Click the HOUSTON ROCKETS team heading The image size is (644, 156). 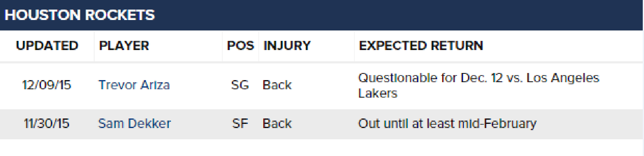(80, 15)
